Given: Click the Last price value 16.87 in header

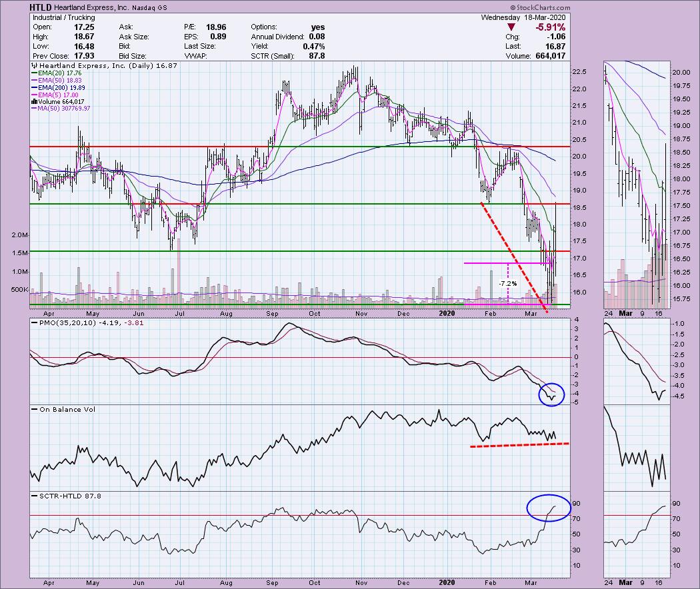Looking at the screenshot, I should [x=555, y=47].
